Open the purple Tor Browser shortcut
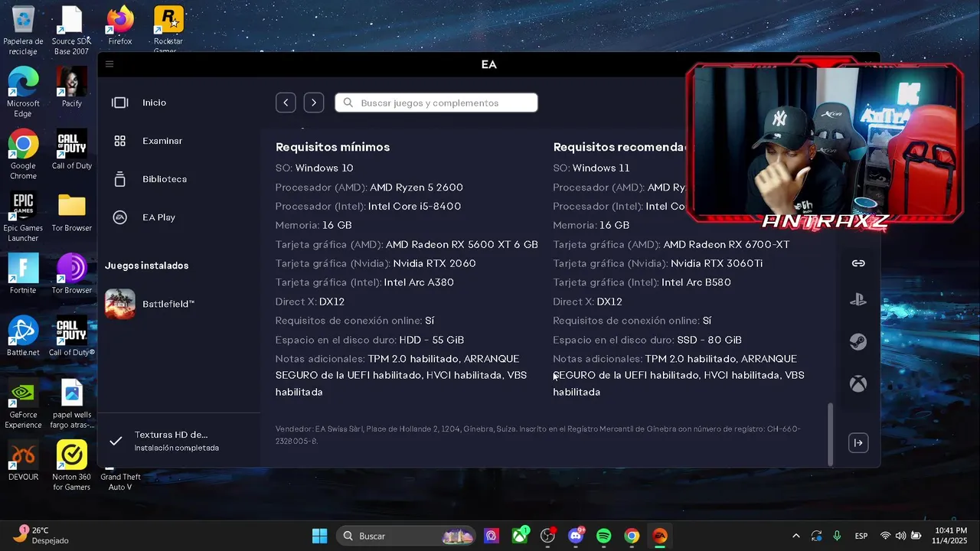 click(71, 274)
